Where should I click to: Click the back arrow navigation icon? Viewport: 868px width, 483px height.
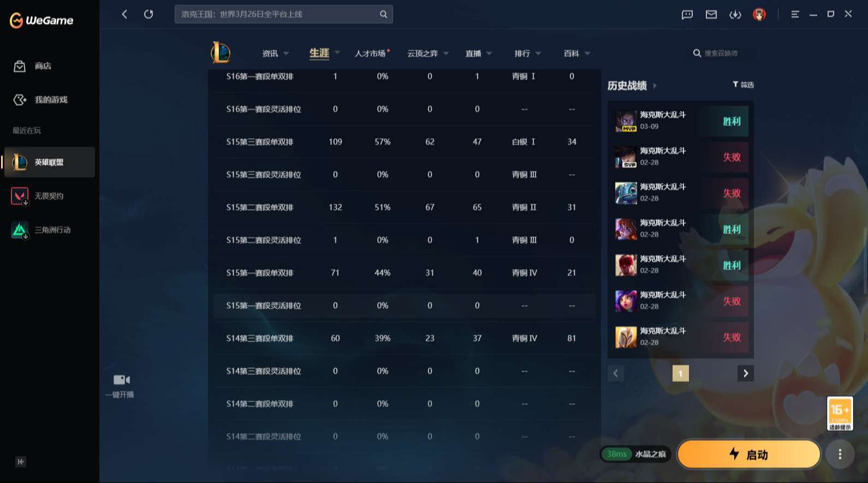[x=124, y=14]
